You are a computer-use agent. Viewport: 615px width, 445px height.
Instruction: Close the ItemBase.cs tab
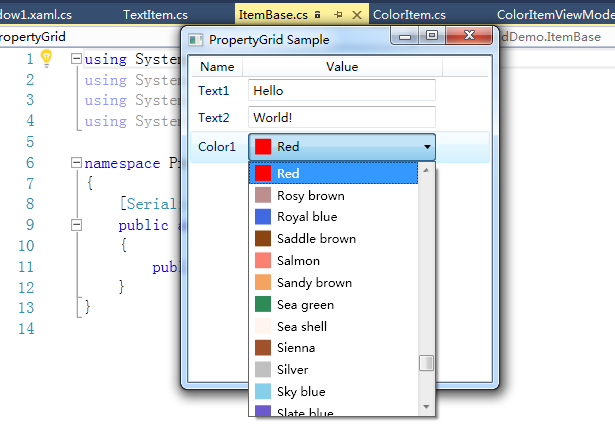pyautogui.click(x=357, y=15)
